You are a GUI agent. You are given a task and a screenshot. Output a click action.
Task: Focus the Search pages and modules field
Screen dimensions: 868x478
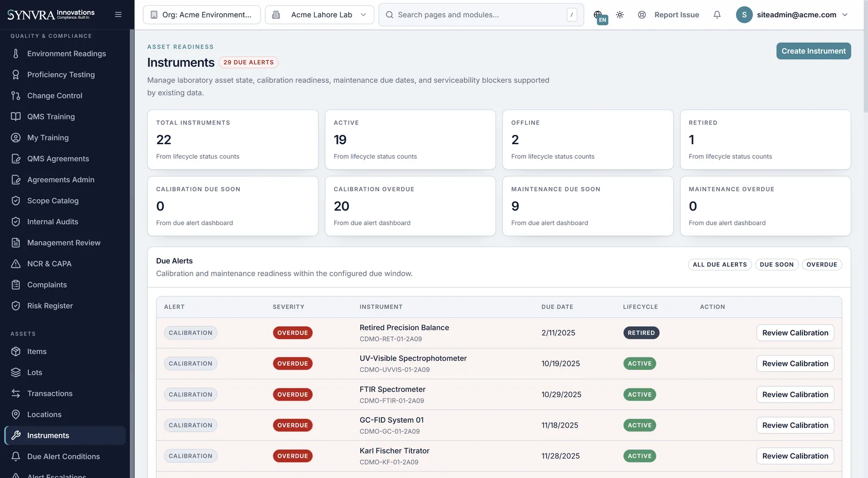(481, 15)
